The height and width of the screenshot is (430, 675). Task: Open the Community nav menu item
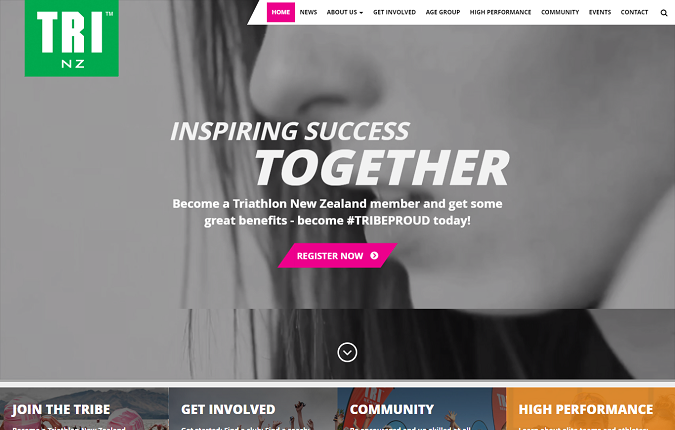click(x=560, y=12)
